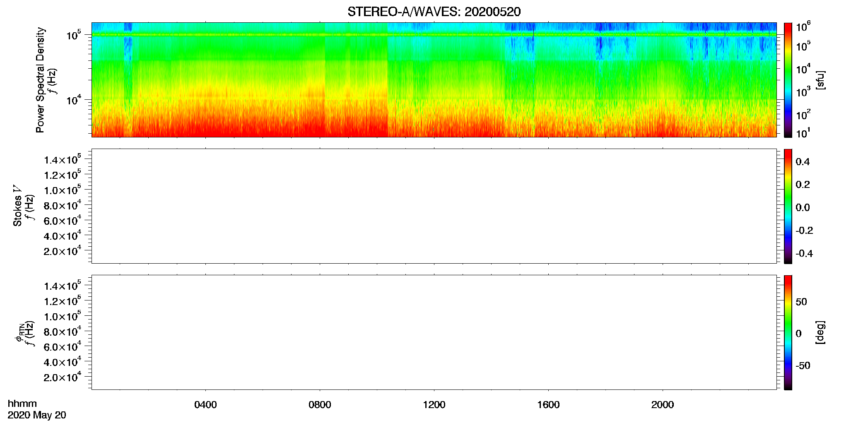The width and height of the screenshot is (868, 447).
Task: Click the 1600 time tick label
Action: [x=548, y=405]
